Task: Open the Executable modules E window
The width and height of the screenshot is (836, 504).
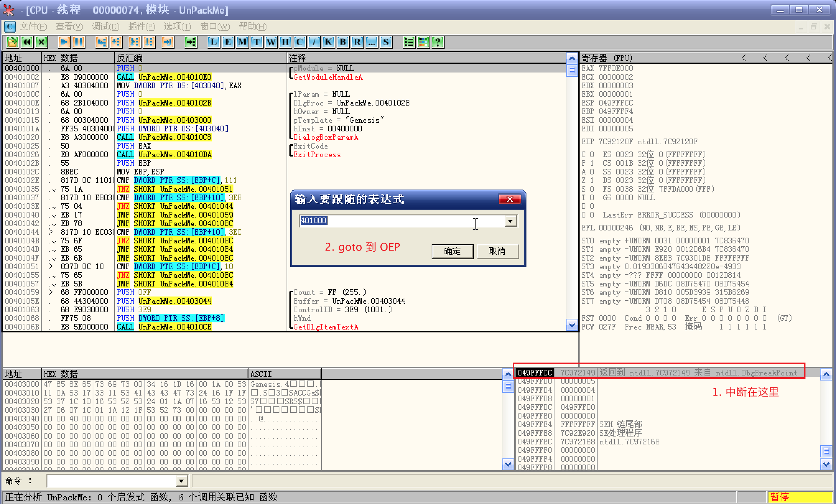Action: pyautogui.click(x=228, y=42)
